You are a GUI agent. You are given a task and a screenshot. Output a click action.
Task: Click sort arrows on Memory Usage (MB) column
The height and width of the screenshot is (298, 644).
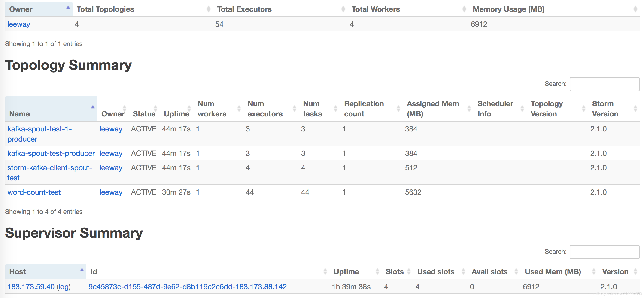click(x=635, y=9)
